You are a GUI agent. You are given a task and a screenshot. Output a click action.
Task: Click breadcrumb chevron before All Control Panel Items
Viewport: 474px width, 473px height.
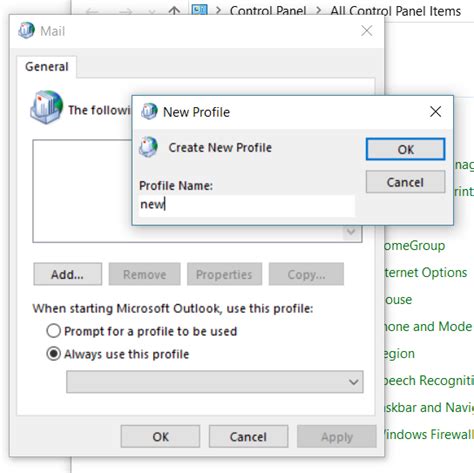[x=319, y=11]
